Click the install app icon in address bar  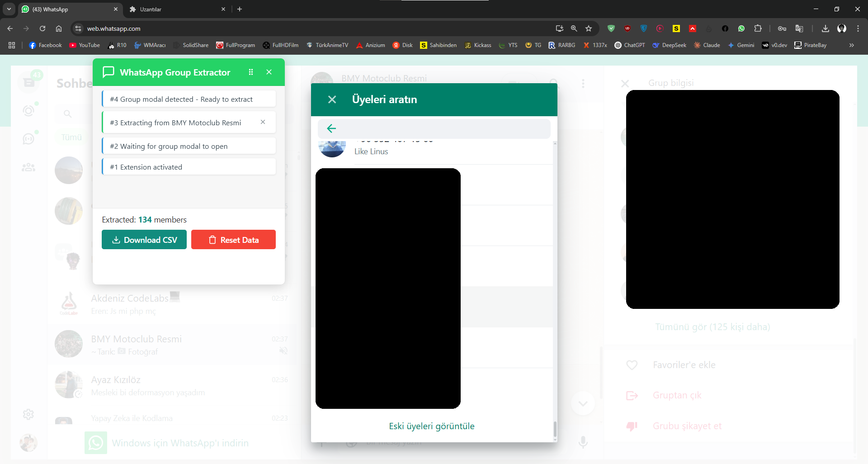point(560,28)
